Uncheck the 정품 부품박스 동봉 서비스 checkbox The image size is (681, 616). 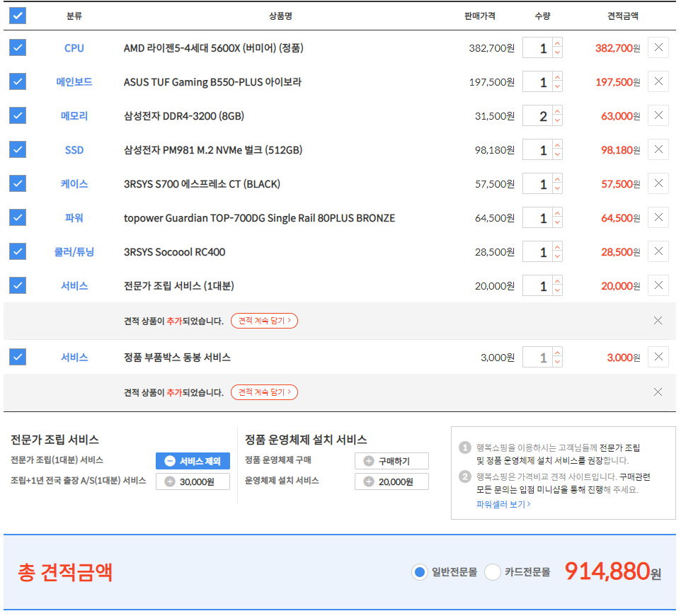pyautogui.click(x=18, y=357)
